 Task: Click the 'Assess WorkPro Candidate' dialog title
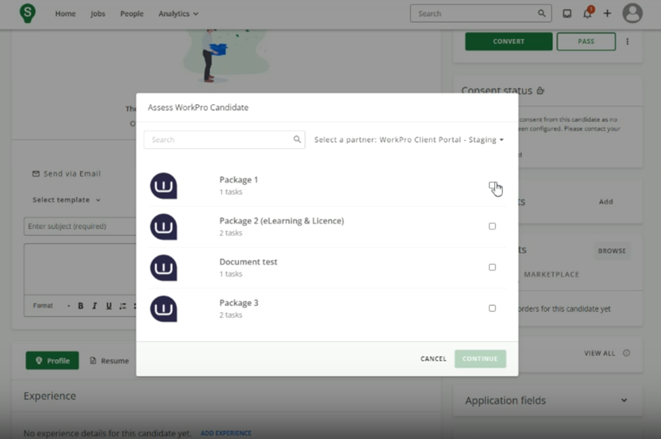(198, 108)
